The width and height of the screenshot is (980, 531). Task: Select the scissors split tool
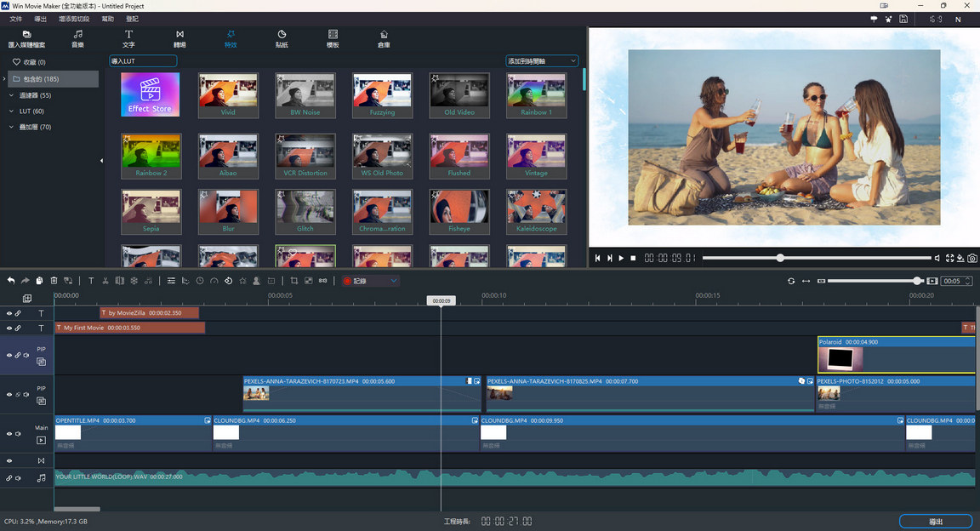point(105,281)
